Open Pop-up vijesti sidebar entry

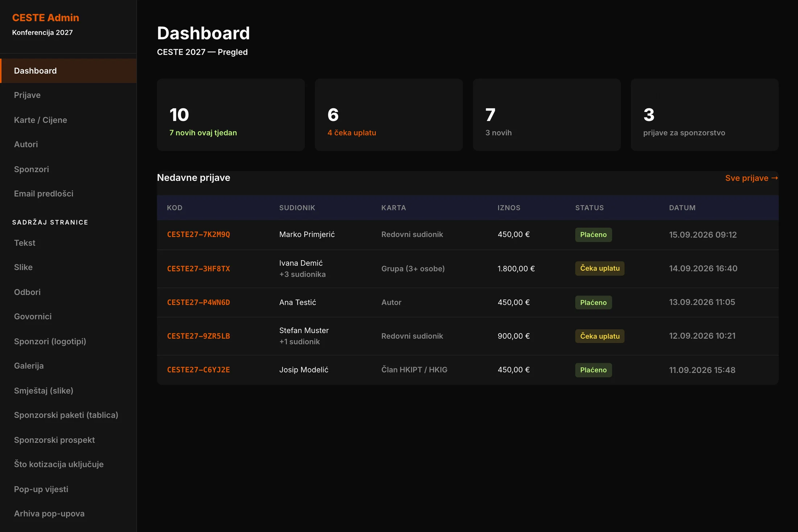pos(68,489)
